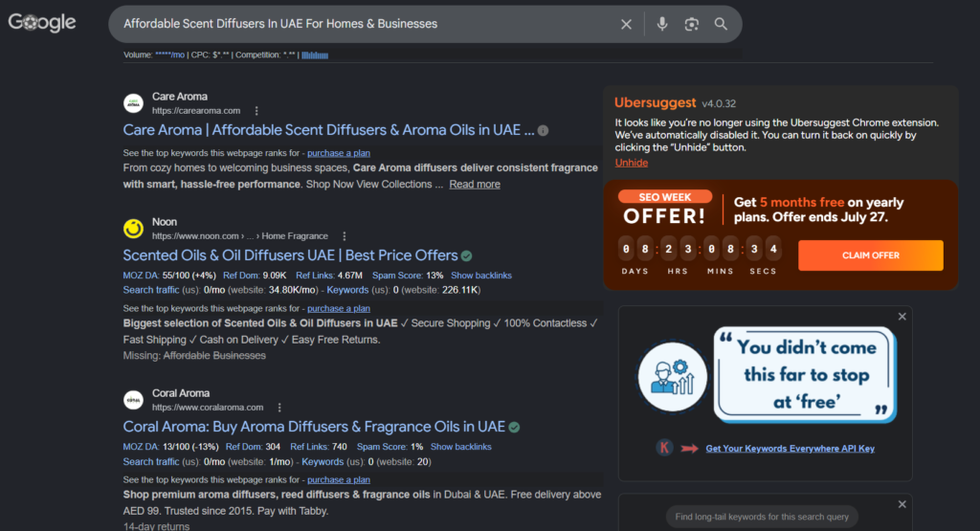Open the Google logo homepage link
980x531 pixels.
(42, 23)
